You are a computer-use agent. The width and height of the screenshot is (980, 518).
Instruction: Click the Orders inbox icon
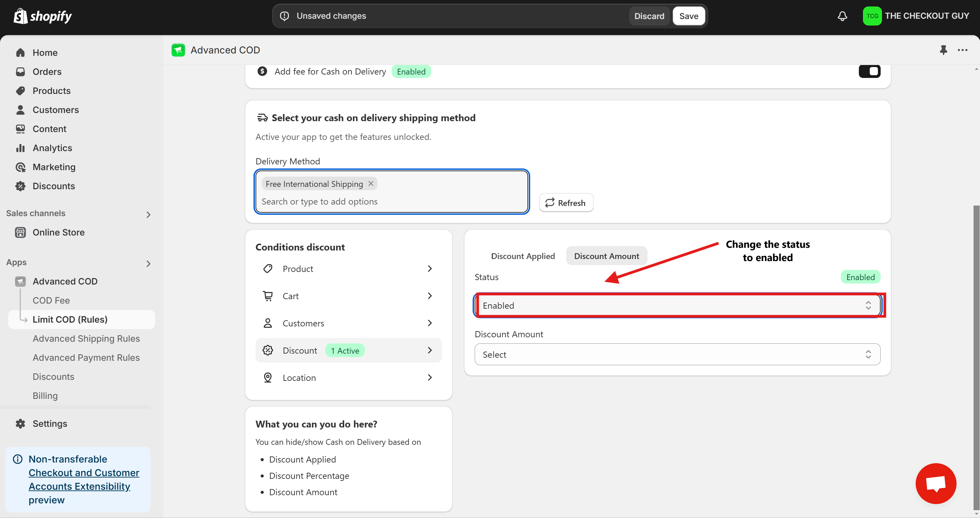click(20, 71)
